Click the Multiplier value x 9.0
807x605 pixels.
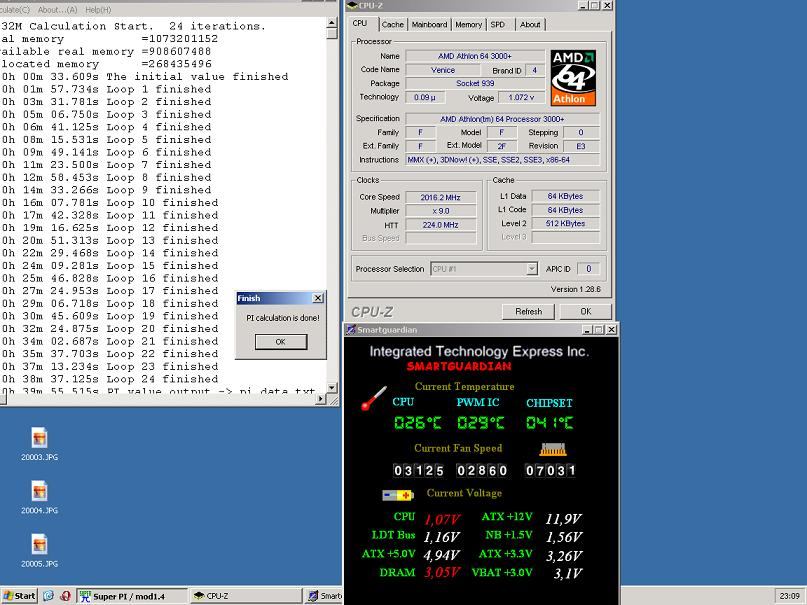(441, 211)
